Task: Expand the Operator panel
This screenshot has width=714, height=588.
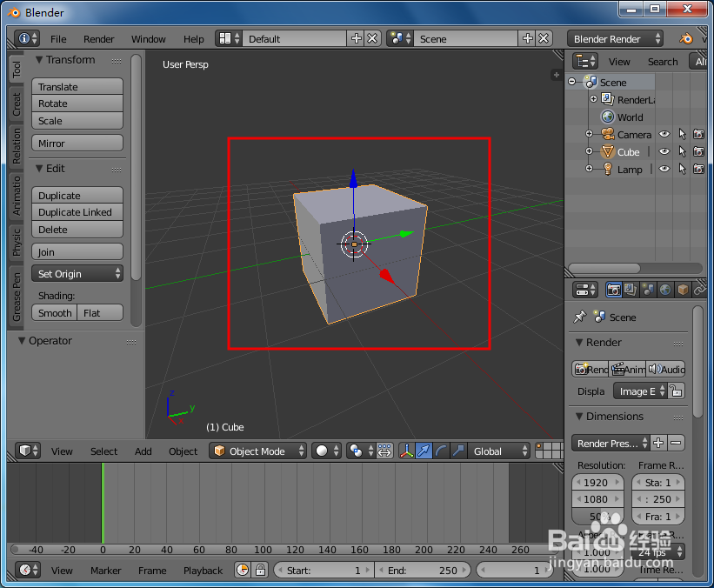Action: point(22,341)
